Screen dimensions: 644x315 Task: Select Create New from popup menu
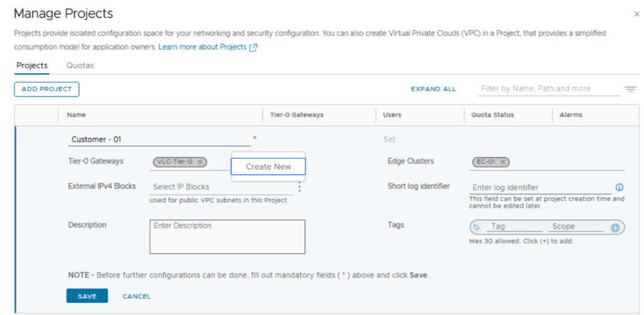click(268, 166)
